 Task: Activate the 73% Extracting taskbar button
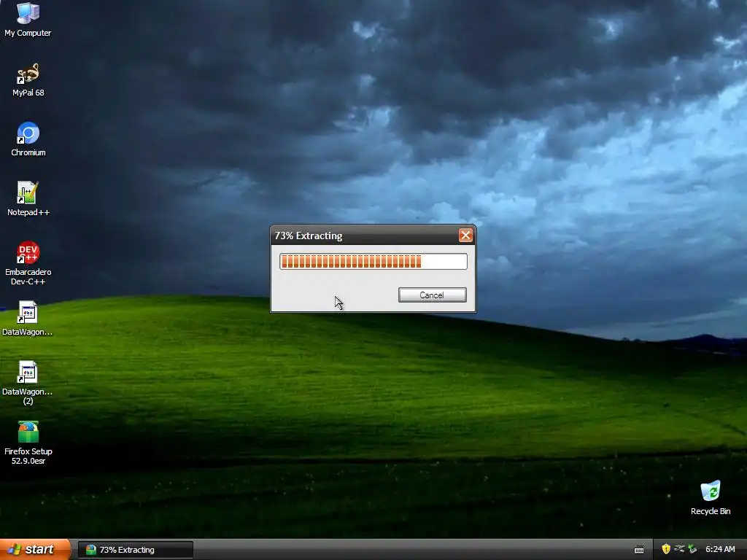pyautogui.click(x=136, y=550)
